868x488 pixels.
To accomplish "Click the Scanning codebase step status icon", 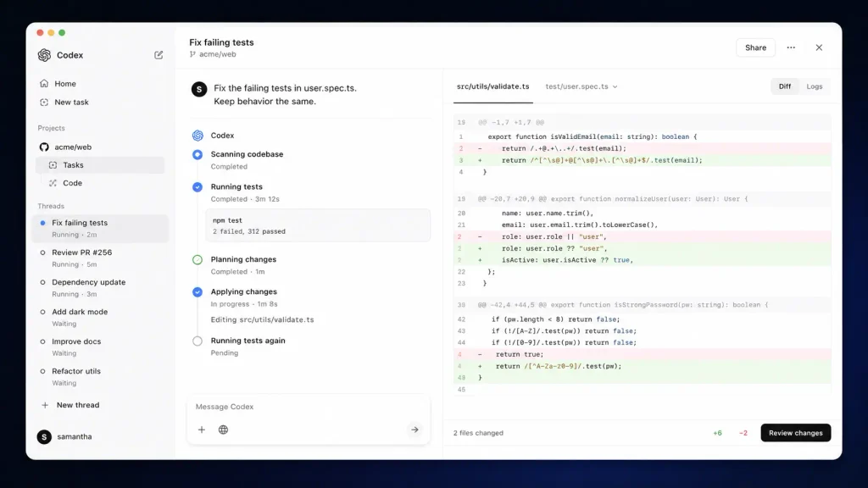I will click(198, 154).
